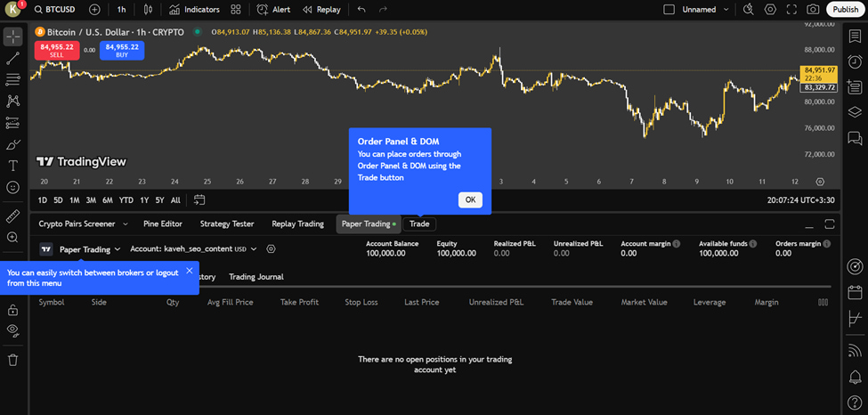868x415 pixels.
Task: Select the crosshair cursor tool
Action: pos(12,37)
